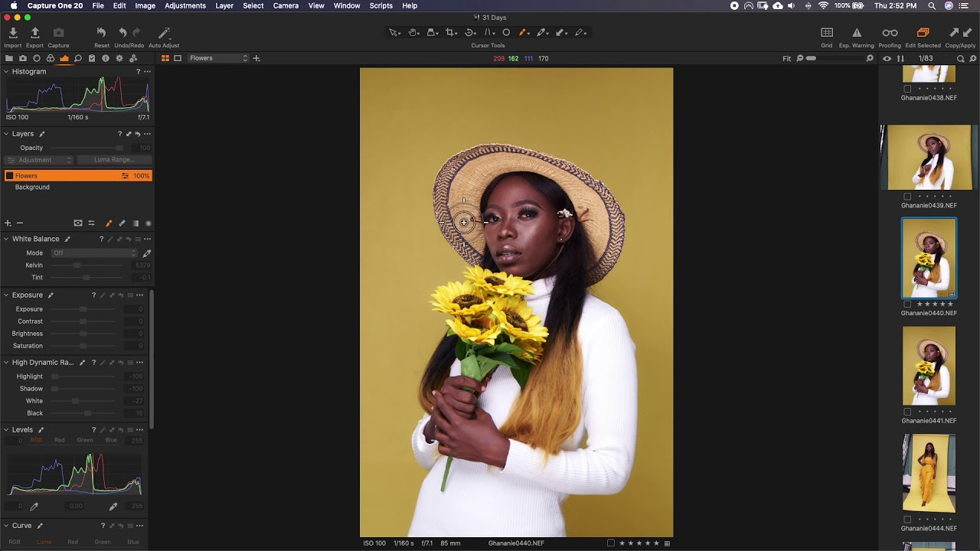Adjust the Contrast slider
This screenshot has width=980, height=551.
tap(83, 321)
